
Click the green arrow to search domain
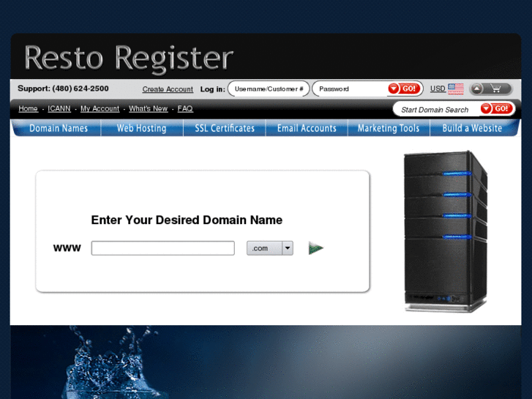tap(316, 248)
